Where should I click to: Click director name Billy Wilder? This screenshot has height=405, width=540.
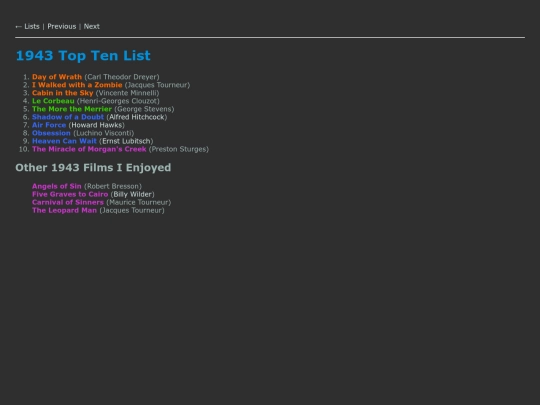133,194
